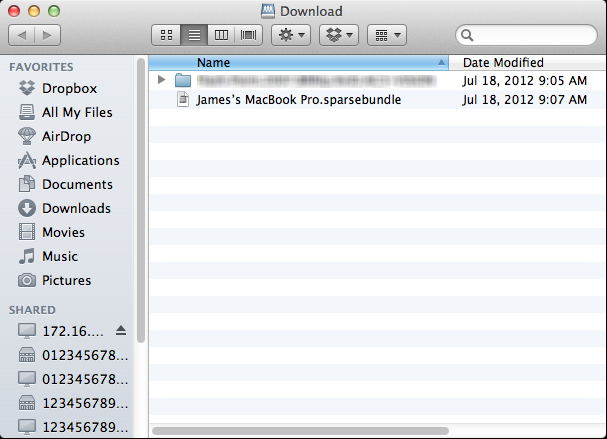
Task: Switch to column view
Action: click(221, 35)
